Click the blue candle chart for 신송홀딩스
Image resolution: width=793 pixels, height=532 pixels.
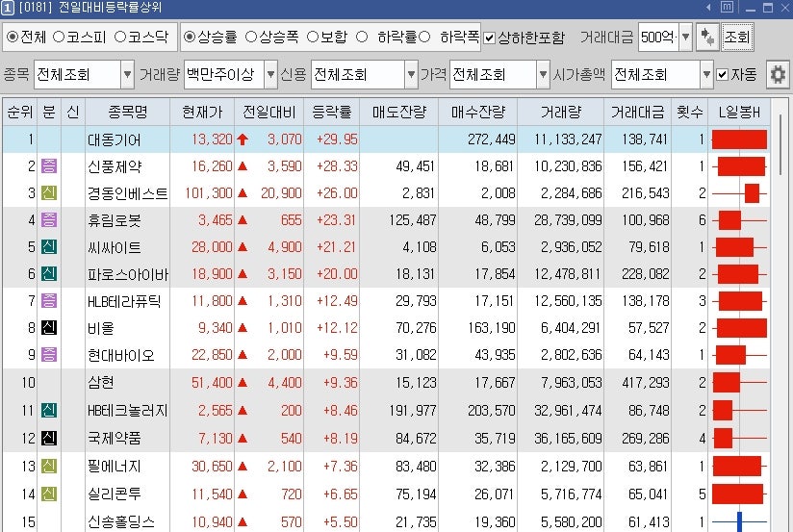click(739, 521)
